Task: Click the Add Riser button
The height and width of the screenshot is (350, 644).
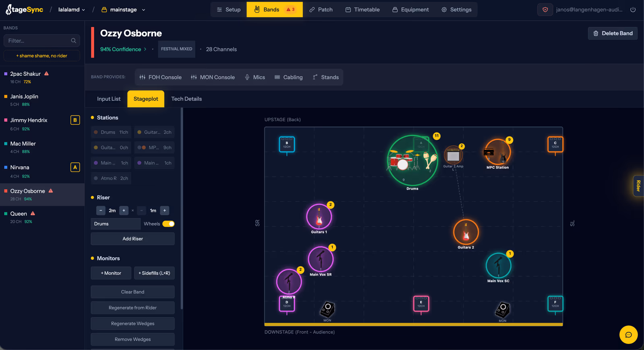Action: (x=133, y=239)
